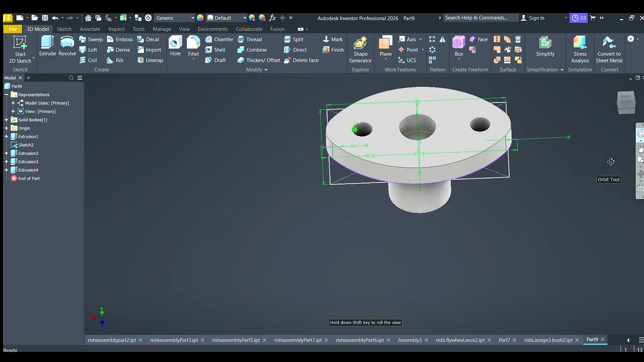Expand the Representations node
644x362 pixels.
[6, 95]
